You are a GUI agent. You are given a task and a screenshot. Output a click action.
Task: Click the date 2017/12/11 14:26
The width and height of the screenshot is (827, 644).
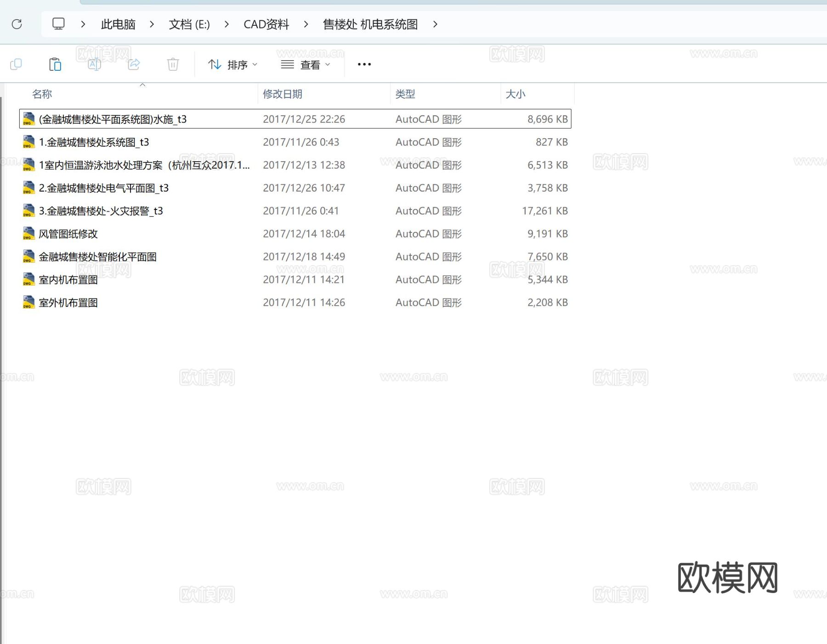[x=304, y=303]
